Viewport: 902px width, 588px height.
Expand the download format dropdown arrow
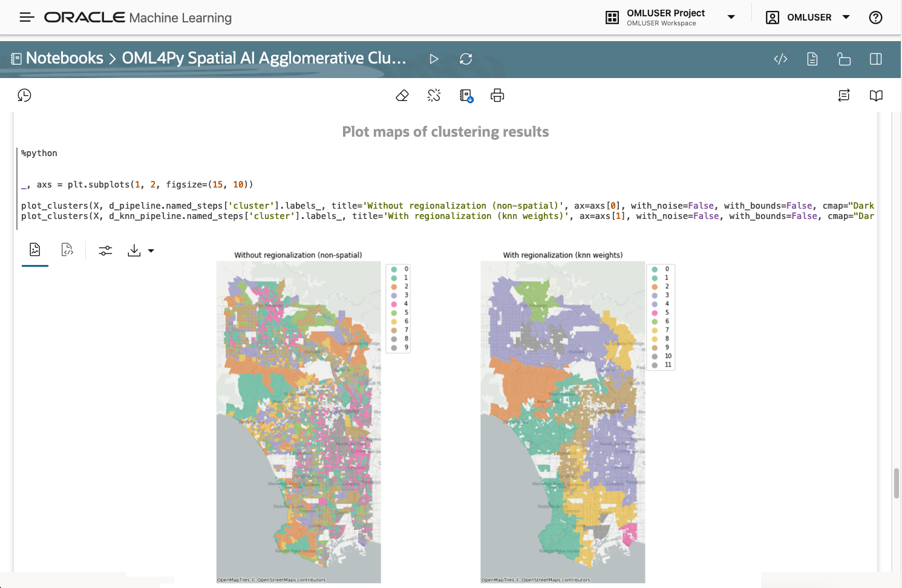(151, 250)
